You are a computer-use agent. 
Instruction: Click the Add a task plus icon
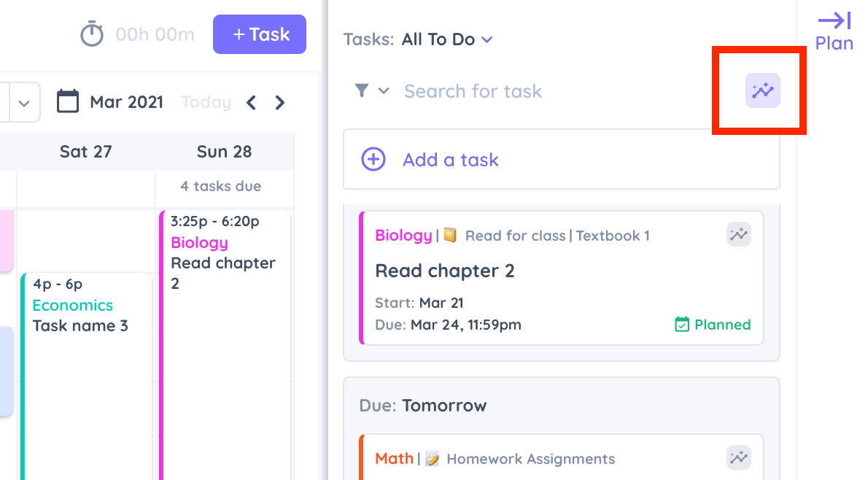click(373, 160)
